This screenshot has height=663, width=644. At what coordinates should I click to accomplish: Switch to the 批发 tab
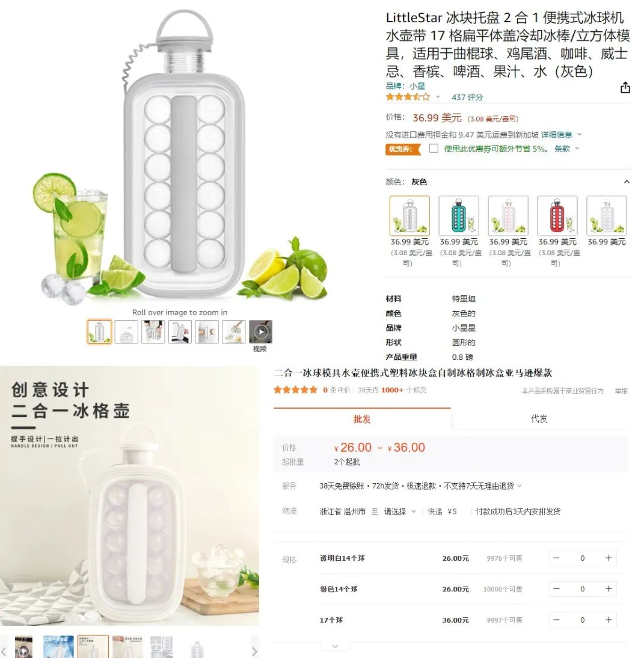pos(362,419)
